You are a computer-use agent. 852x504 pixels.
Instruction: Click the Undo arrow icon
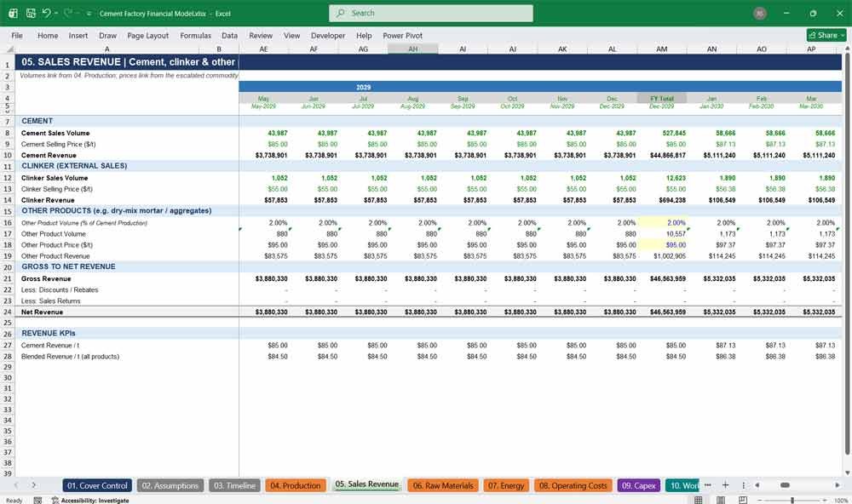(46, 13)
